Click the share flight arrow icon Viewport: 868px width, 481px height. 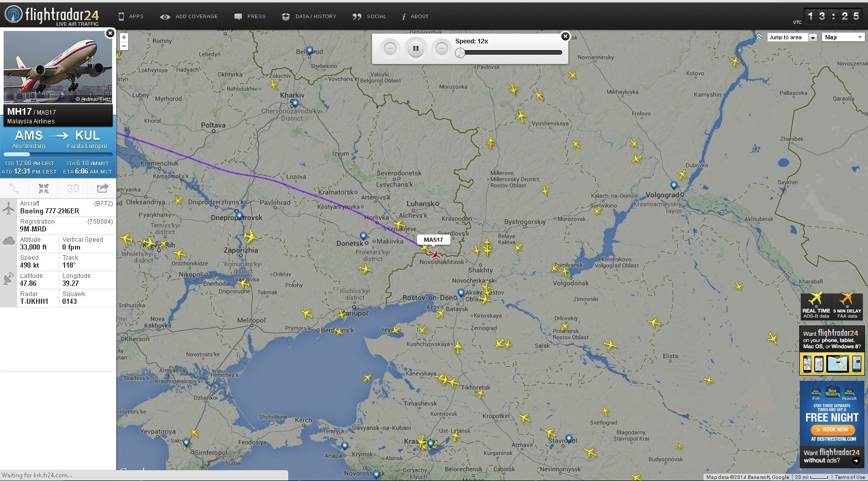(102, 189)
